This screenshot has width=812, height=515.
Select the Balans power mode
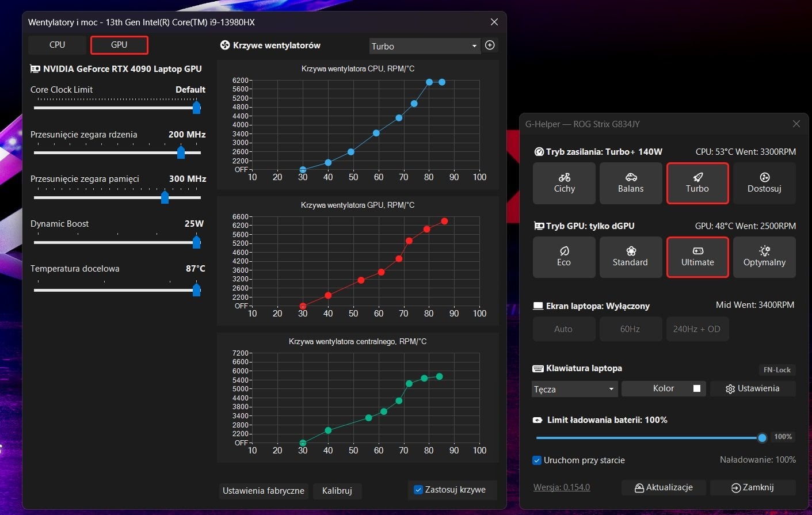click(631, 183)
